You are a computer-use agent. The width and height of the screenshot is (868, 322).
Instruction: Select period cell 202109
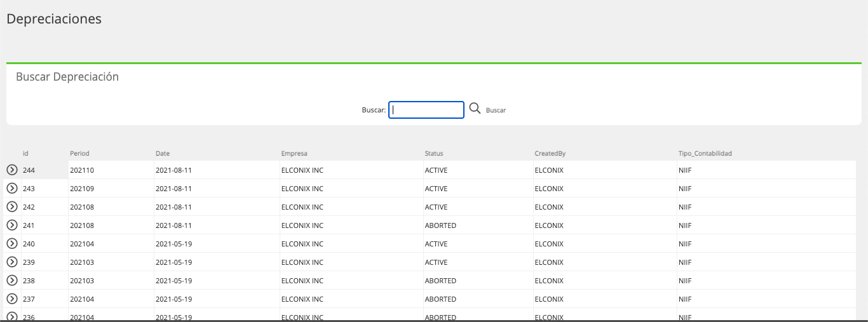pyautogui.click(x=82, y=189)
